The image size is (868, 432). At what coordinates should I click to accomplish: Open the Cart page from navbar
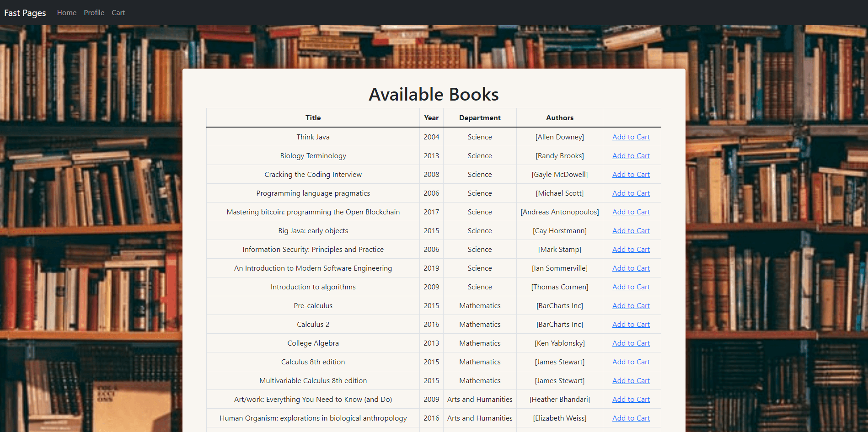tap(118, 12)
